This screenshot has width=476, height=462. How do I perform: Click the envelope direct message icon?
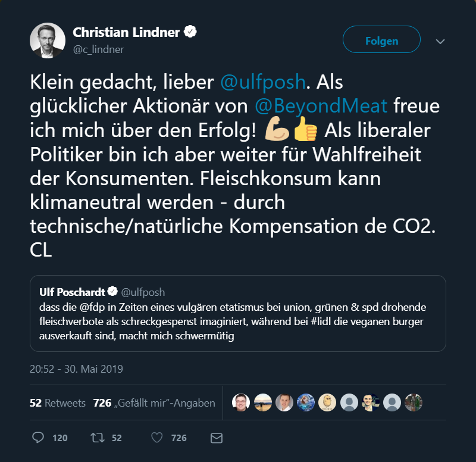[x=217, y=438]
